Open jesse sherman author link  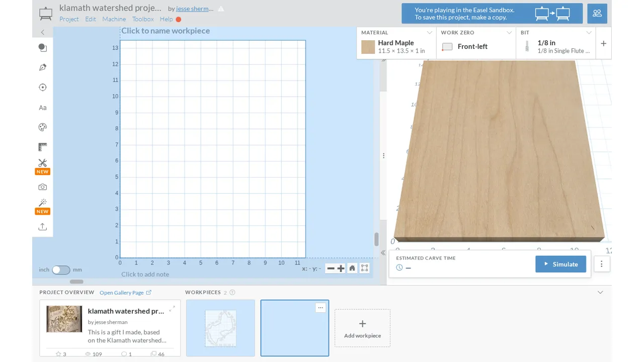(x=195, y=9)
